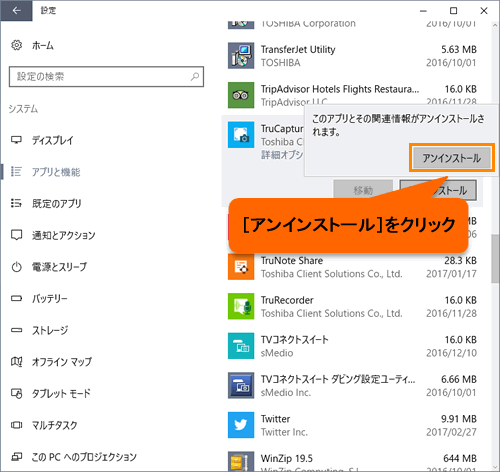Image resolution: width=500 pixels, height=472 pixels.
Task: Click the TVコネクトスイート teal icon
Action: 241,346
